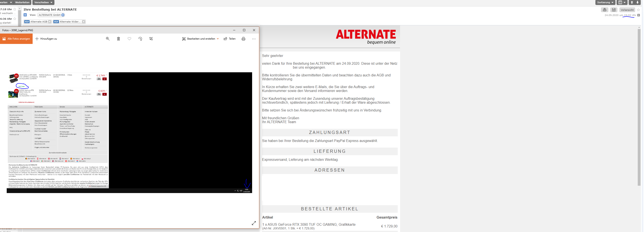Show all photos via Alle Fotos anzeigen
644x232 pixels.
tap(16, 39)
